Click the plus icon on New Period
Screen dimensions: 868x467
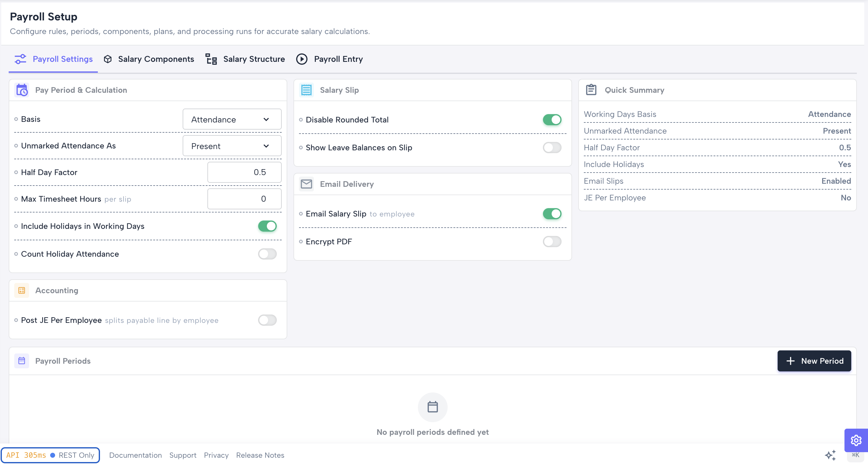tap(790, 361)
